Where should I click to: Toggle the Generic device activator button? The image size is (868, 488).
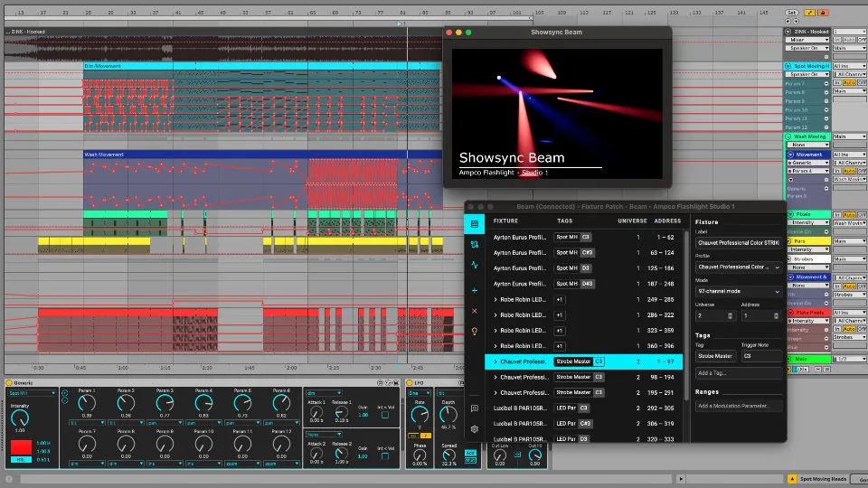click(x=9, y=383)
